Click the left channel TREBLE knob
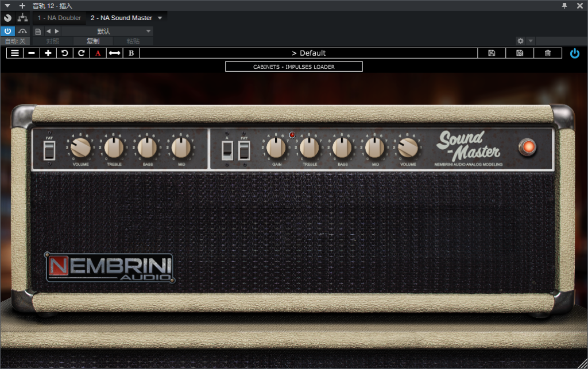Image resolution: width=588 pixels, height=369 pixels. click(x=114, y=147)
